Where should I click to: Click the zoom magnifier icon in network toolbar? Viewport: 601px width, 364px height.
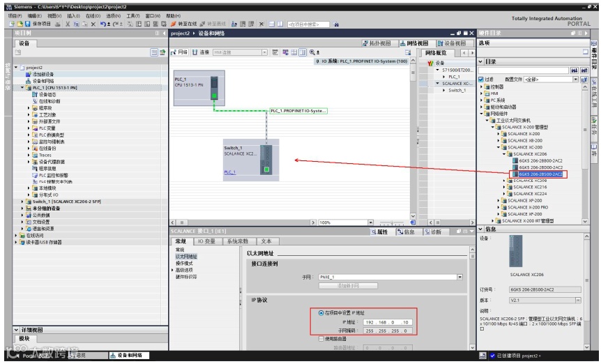[313, 52]
